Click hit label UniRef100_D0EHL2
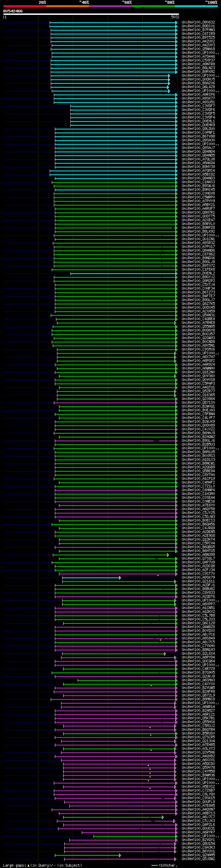This screenshot has height=868, width=221. (198, 273)
